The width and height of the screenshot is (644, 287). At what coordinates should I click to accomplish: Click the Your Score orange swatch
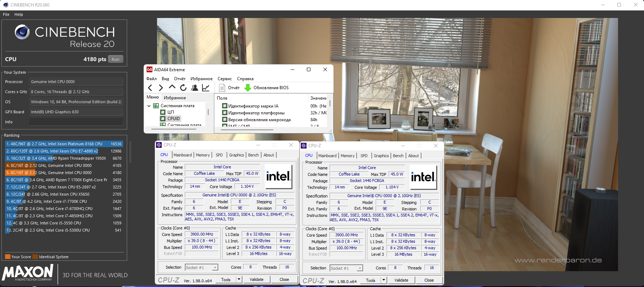pos(8,257)
